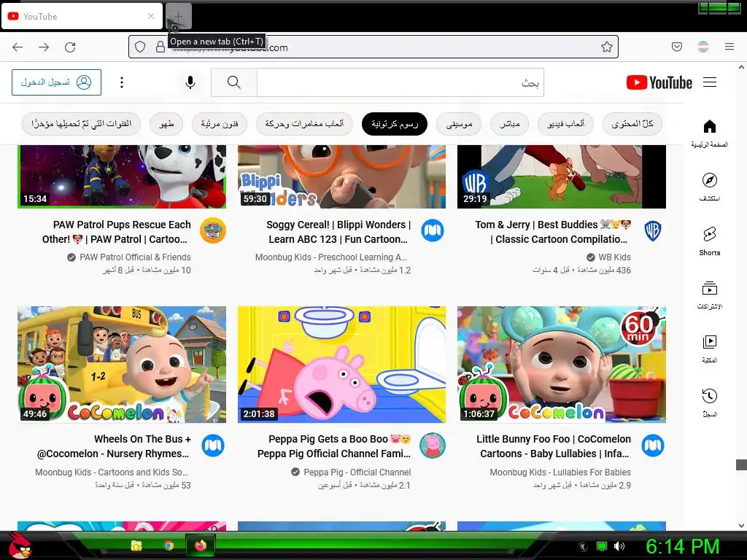Close the YouTube tab
The image size is (747, 560).
pos(151,16)
